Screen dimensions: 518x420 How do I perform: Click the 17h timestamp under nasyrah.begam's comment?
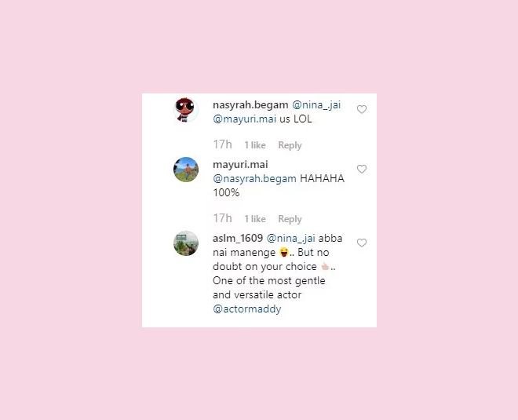point(222,144)
